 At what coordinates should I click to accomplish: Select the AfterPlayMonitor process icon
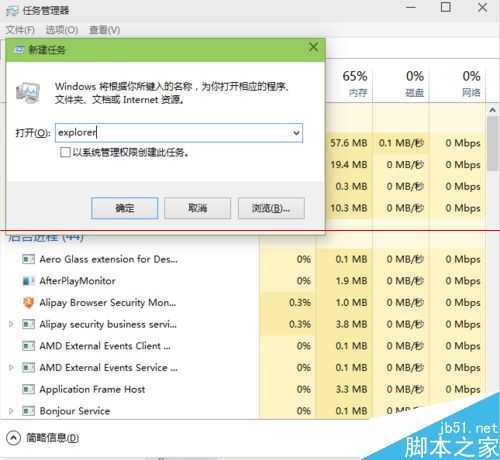pyautogui.click(x=28, y=281)
